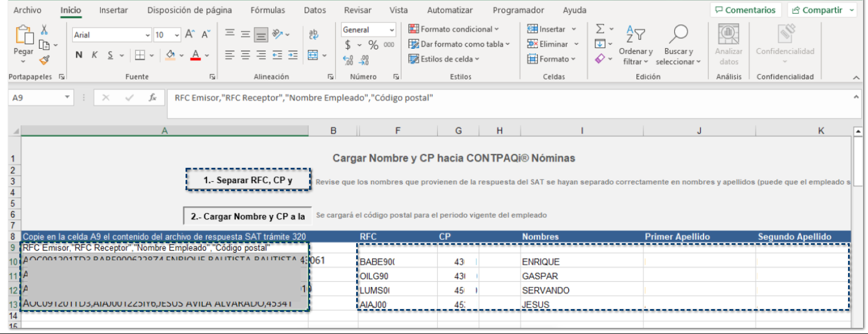
Task: Align text right icon
Action: coord(261,55)
